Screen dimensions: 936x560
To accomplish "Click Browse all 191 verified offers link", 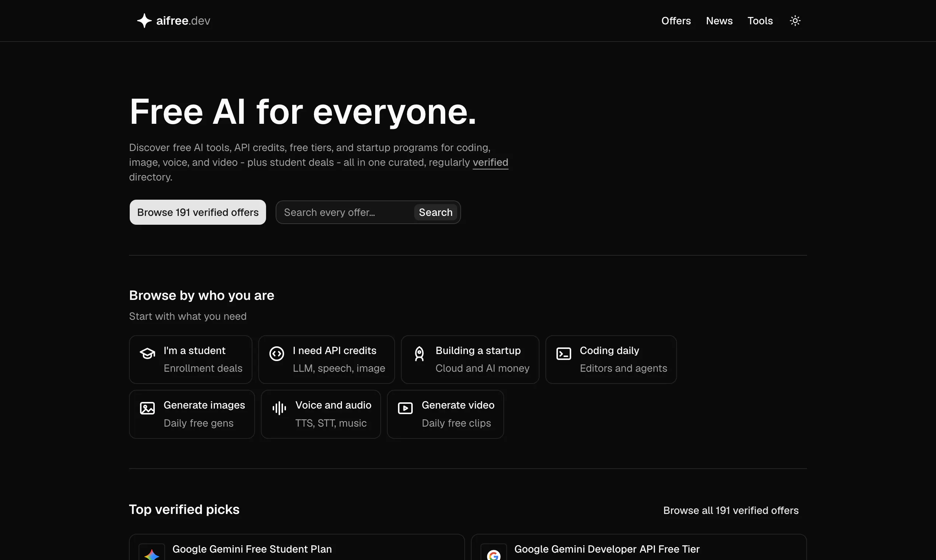I will (x=731, y=510).
